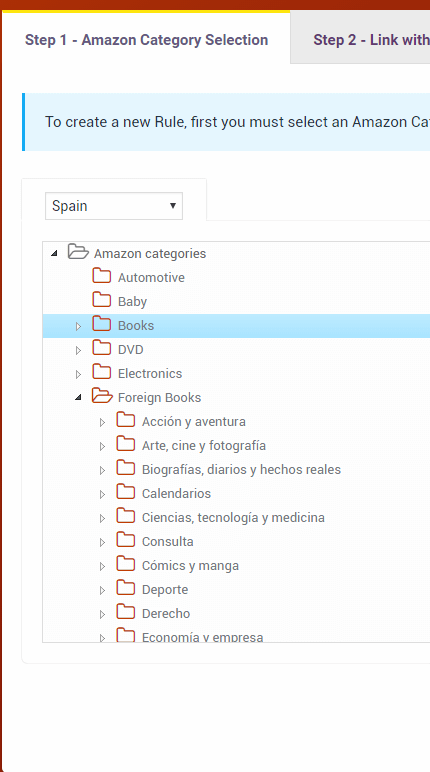Choose Ciencias, tecnología y medicina category
430x772 pixels.
pos(233,517)
